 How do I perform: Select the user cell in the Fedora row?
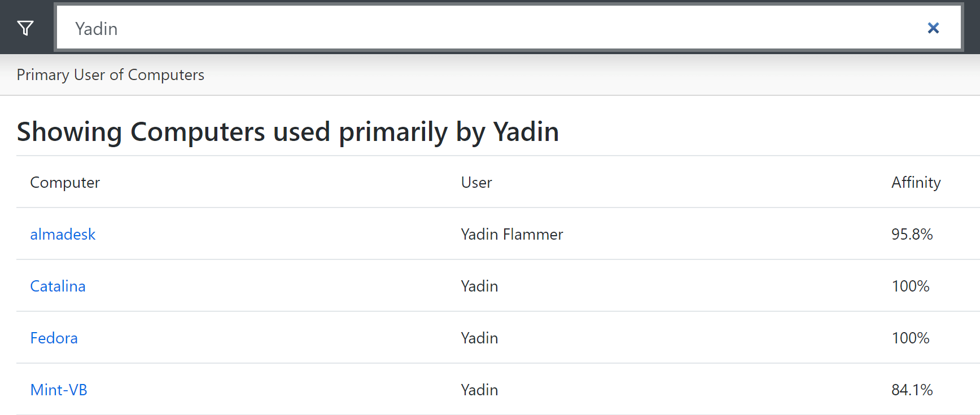[479, 338]
